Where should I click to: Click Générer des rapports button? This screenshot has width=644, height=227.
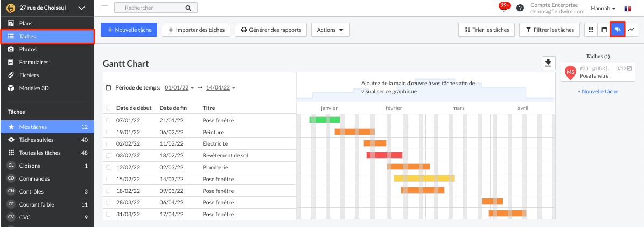coord(271,30)
